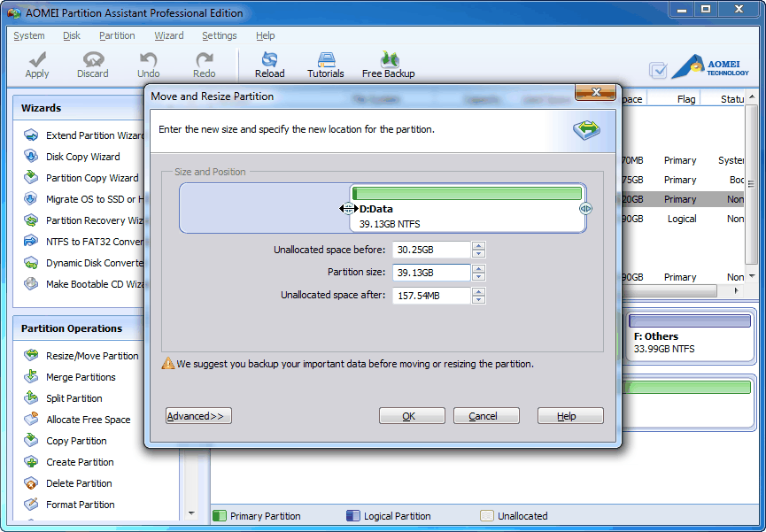Click the Redo arrow icon
766x532 pixels.
tap(205, 59)
